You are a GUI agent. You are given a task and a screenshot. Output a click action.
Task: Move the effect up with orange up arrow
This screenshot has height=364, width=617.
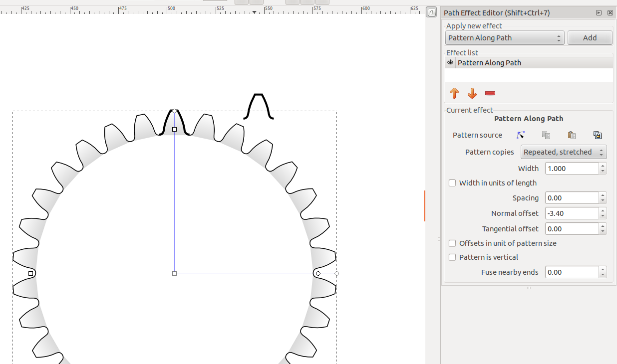pos(454,93)
